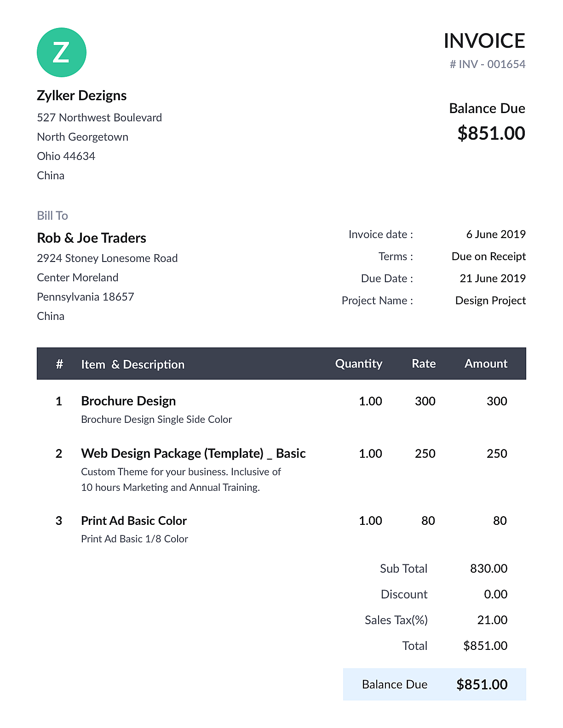Select the Print Ad Basic Color item
Viewport: 563px width, 728px height.
click(134, 521)
